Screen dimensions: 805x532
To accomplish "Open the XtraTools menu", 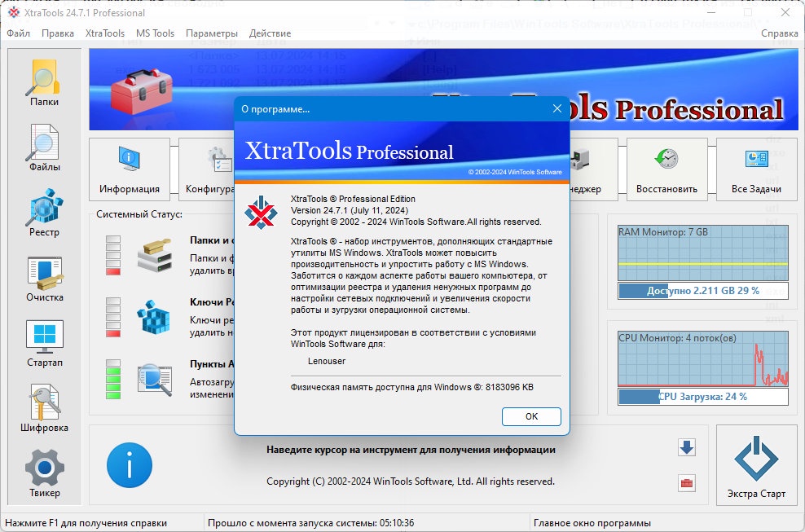I will click(x=105, y=33).
